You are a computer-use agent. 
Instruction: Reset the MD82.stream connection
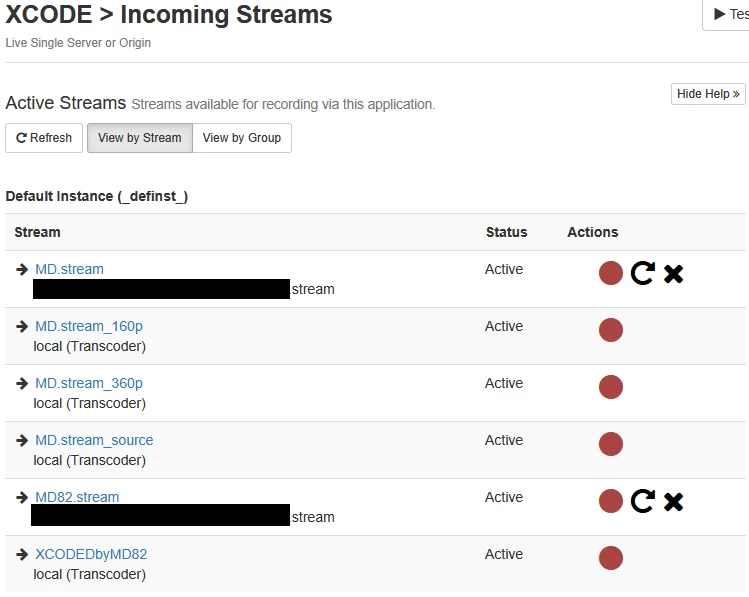coord(642,501)
